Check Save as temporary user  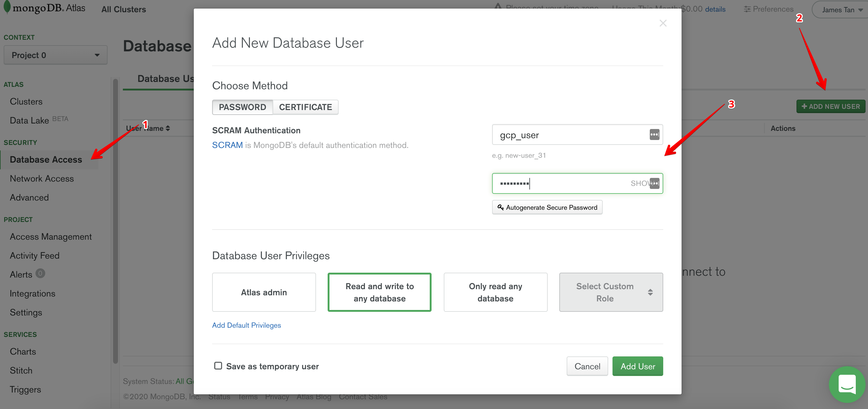click(x=218, y=366)
